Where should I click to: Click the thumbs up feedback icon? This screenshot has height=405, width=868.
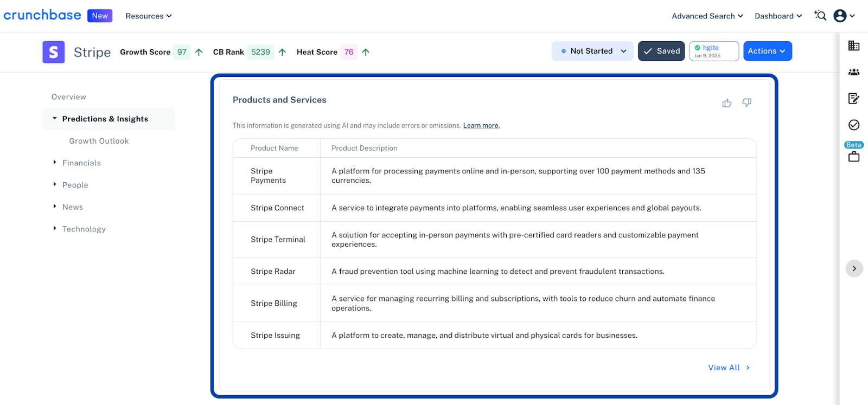[727, 103]
